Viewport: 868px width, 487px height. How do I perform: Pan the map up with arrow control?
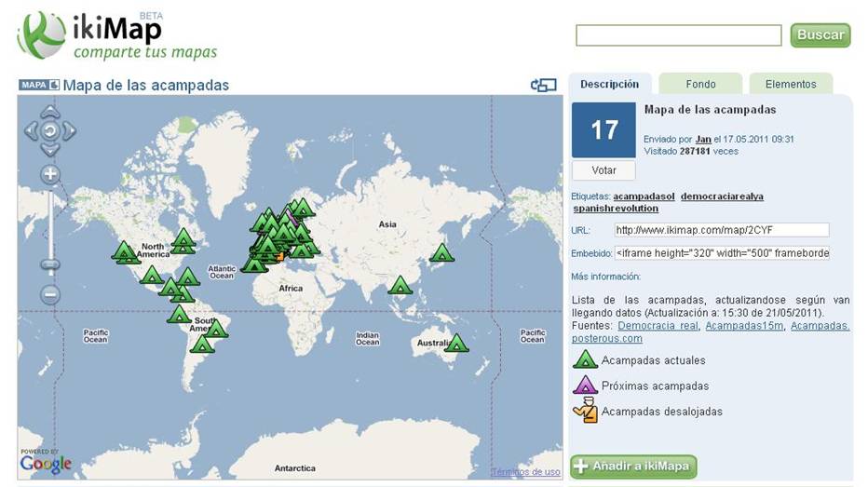click(x=50, y=113)
